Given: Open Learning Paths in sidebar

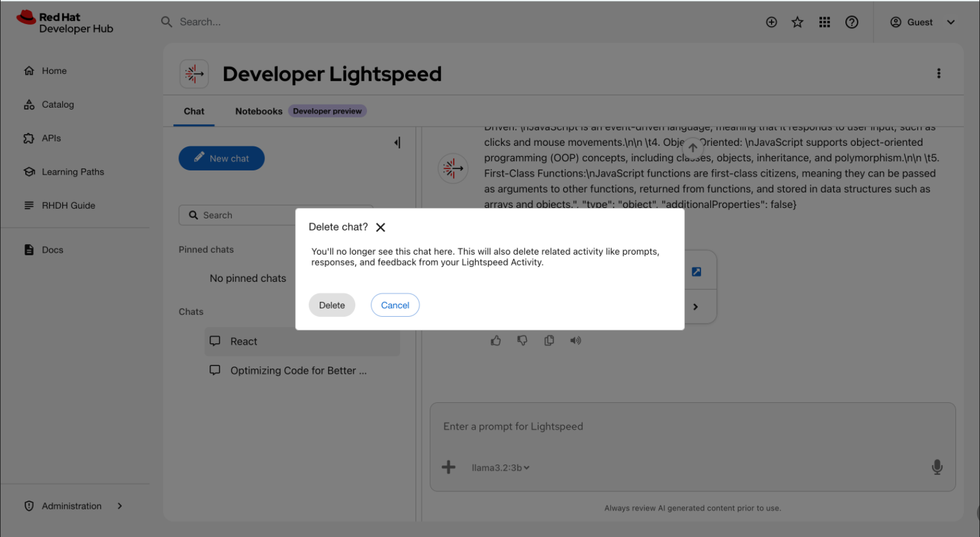Looking at the screenshot, I should [63, 172].
